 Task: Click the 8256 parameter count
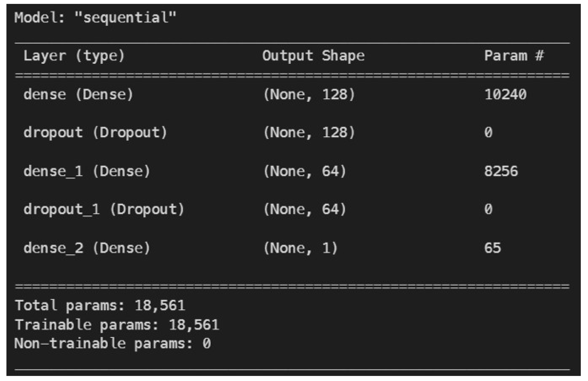click(501, 171)
